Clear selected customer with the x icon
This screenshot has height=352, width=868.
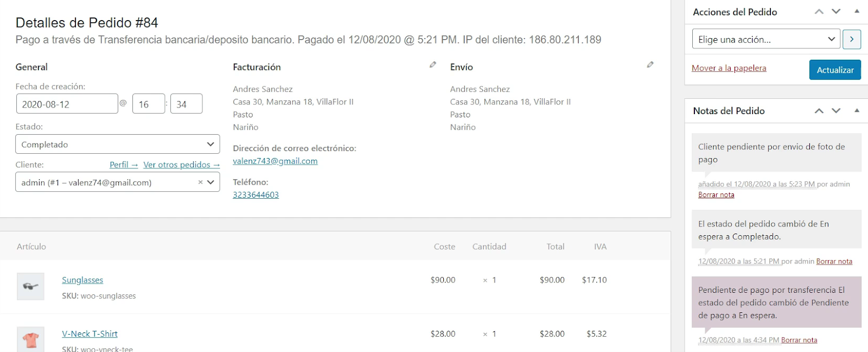(x=200, y=183)
